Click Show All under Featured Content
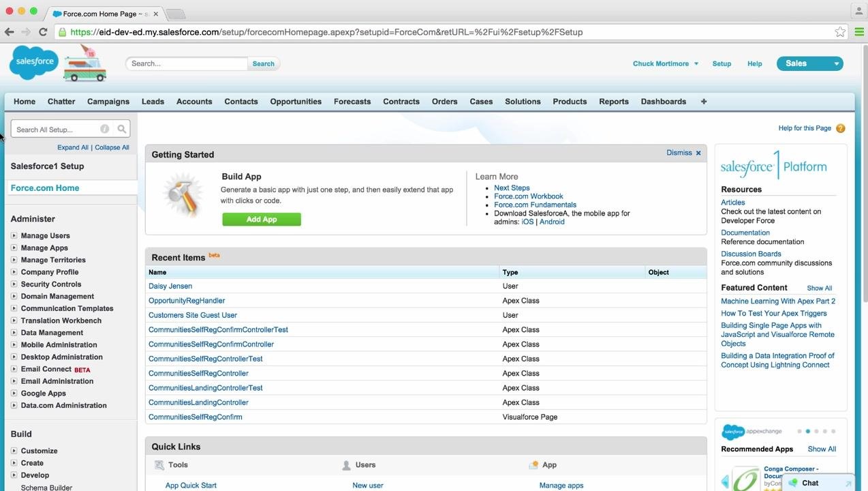Image resolution: width=868 pixels, height=491 pixels. [x=820, y=288]
